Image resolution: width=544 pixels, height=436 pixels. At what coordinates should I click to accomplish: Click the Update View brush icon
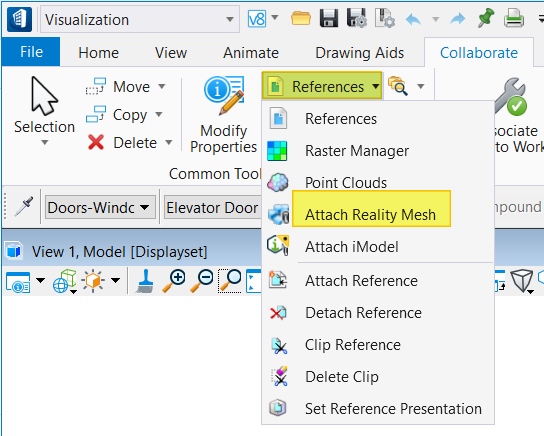(x=145, y=281)
